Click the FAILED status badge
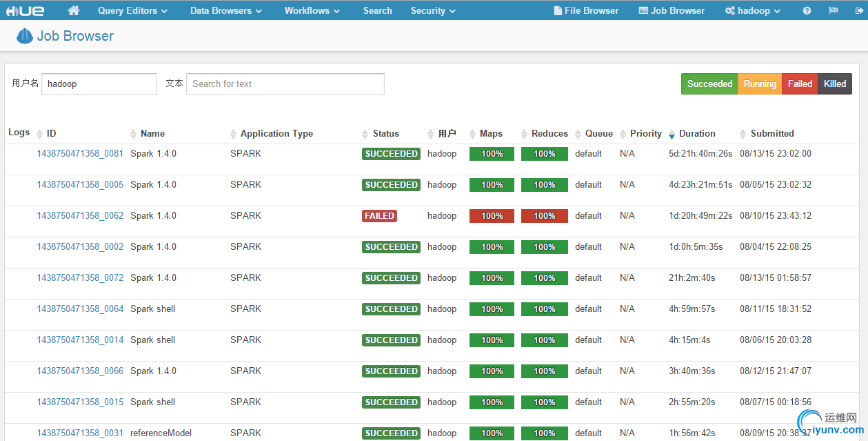The width and height of the screenshot is (868, 441). [379, 216]
